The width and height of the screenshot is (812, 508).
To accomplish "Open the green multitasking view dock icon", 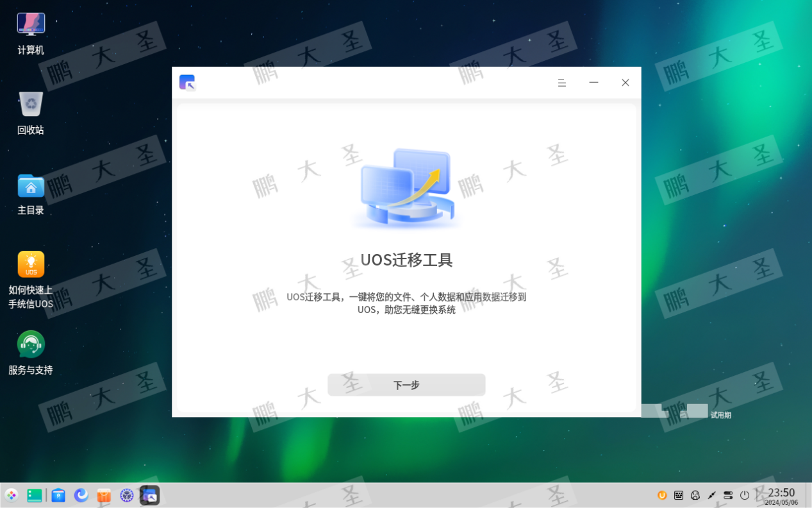I will coord(35,495).
